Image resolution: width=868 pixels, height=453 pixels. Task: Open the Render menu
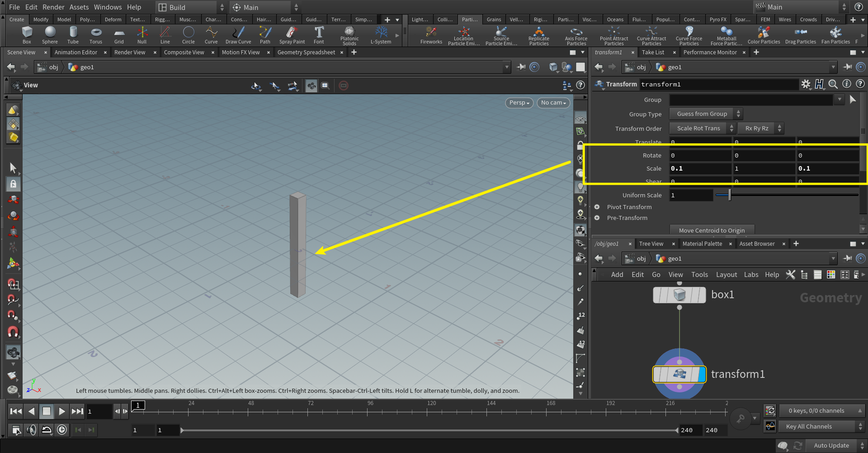click(x=53, y=7)
